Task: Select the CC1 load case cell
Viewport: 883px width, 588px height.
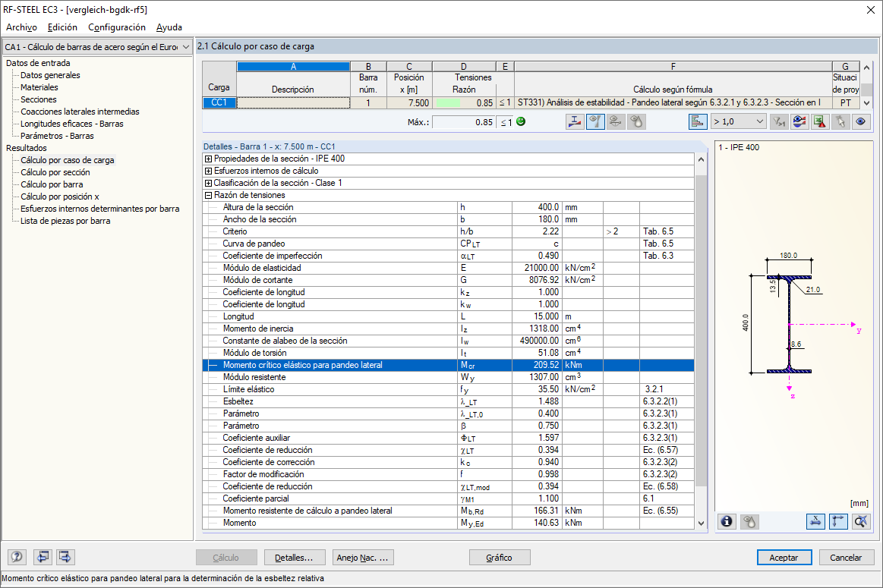Action: 219,102
